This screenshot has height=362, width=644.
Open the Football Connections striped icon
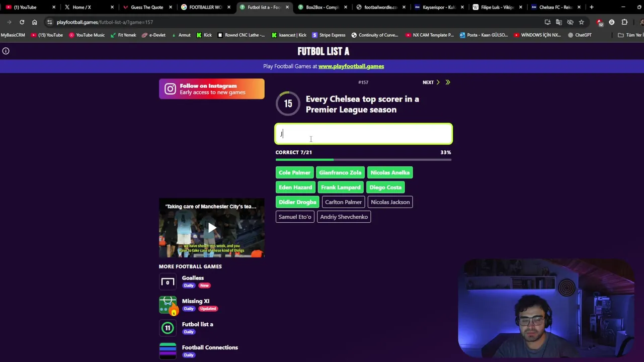tap(168, 351)
